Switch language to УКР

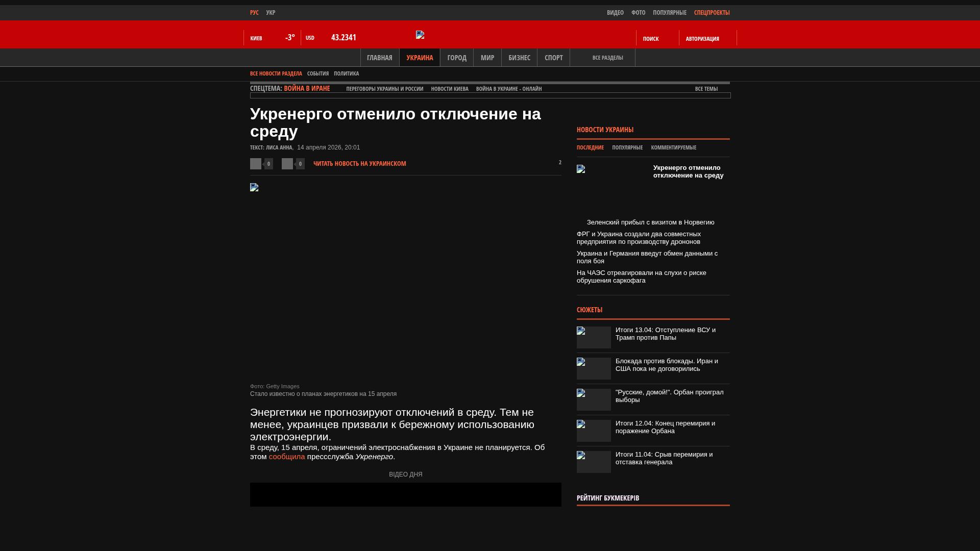[271, 13]
